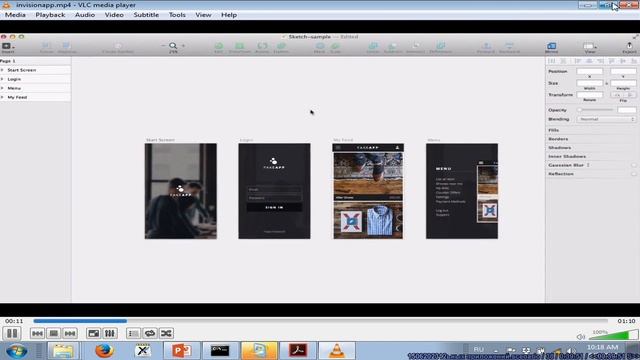
Task: Expand the Login layer group
Action: [x=2, y=79]
